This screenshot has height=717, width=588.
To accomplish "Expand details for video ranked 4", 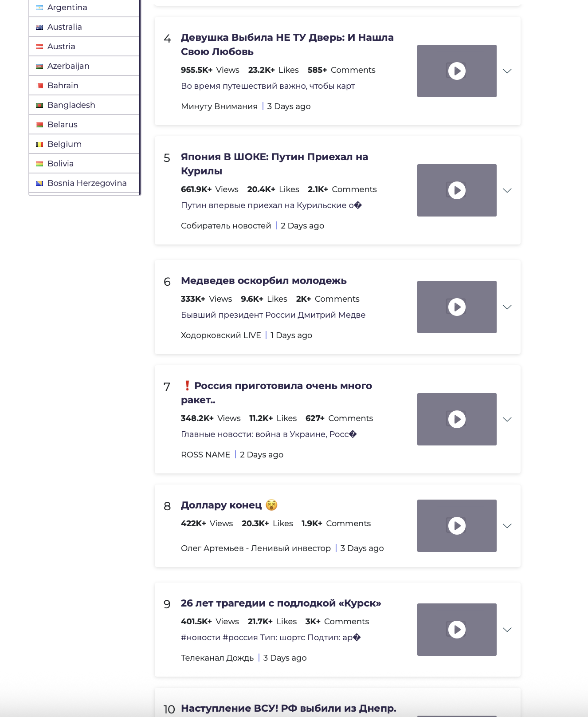I will (x=507, y=71).
